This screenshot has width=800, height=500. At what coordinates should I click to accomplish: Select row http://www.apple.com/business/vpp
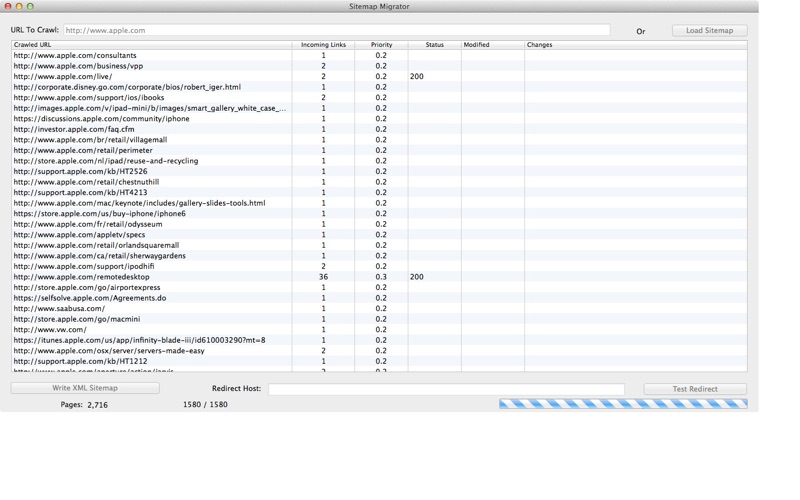[x=379, y=66]
